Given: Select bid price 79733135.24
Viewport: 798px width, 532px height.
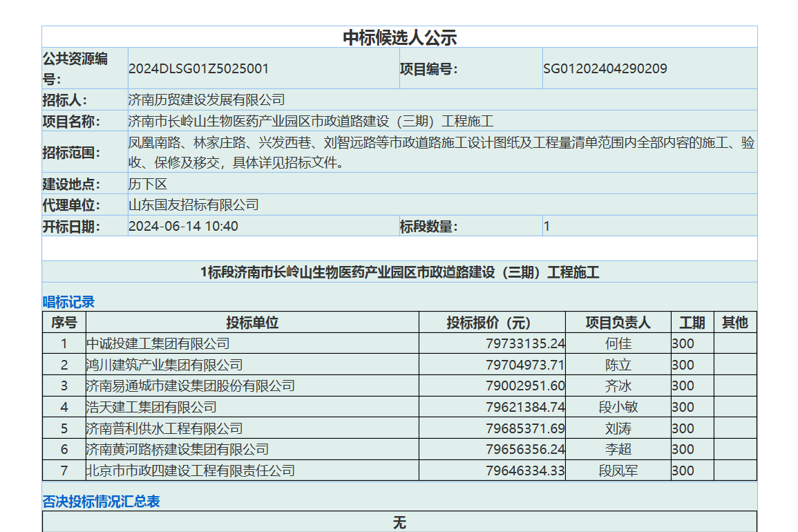Looking at the screenshot, I should [x=525, y=343].
